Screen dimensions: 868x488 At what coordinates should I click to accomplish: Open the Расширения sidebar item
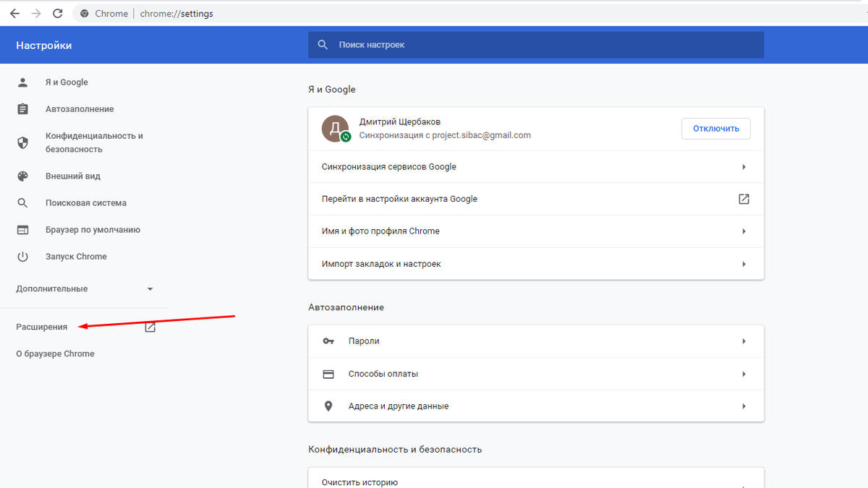pyautogui.click(x=42, y=327)
